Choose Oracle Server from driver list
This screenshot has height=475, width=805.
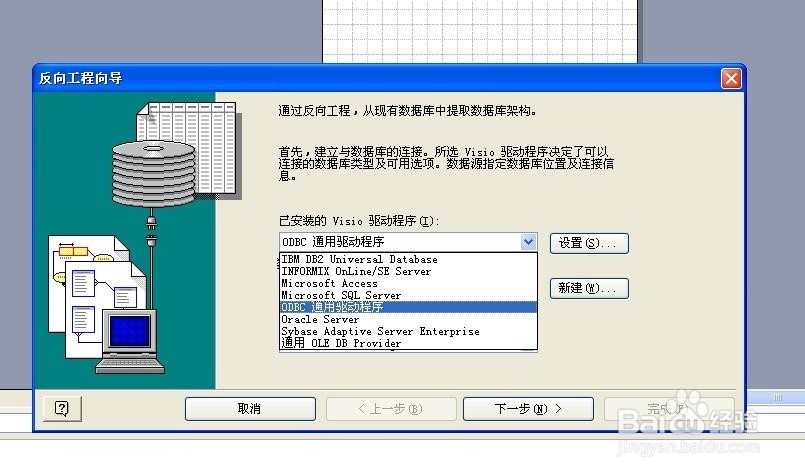[408, 319]
